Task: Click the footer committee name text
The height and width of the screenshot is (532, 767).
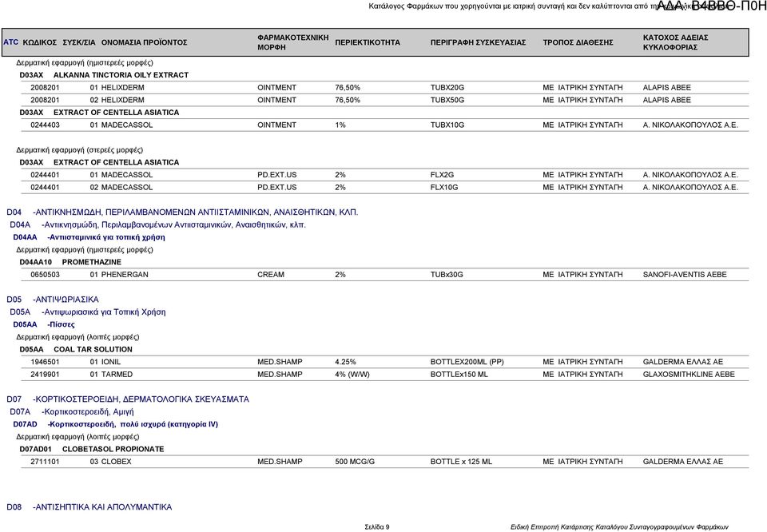Action: click(619, 527)
